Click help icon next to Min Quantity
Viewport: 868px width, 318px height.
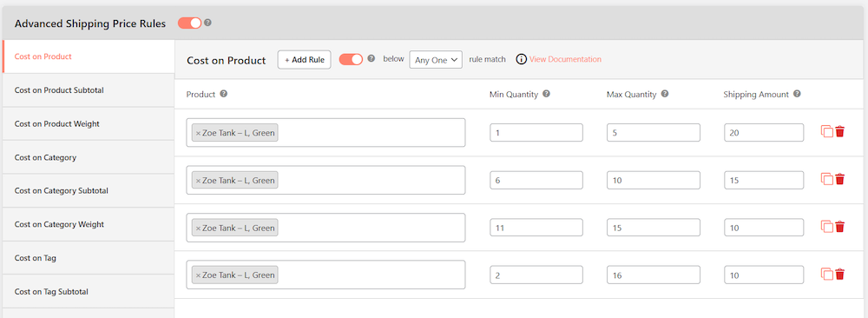click(x=546, y=94)
